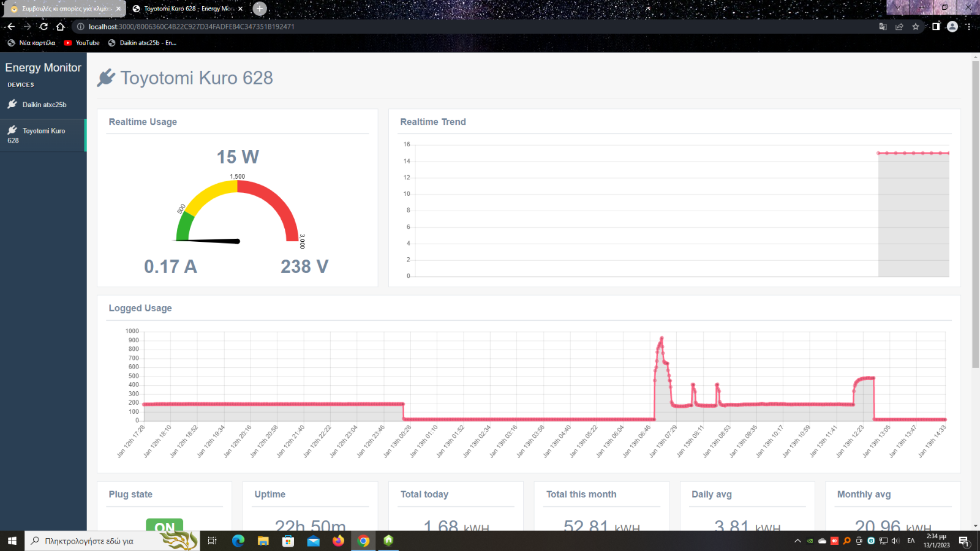Click the Monthly avg card title
Screen dimensions: 980x551
[864, 494]
